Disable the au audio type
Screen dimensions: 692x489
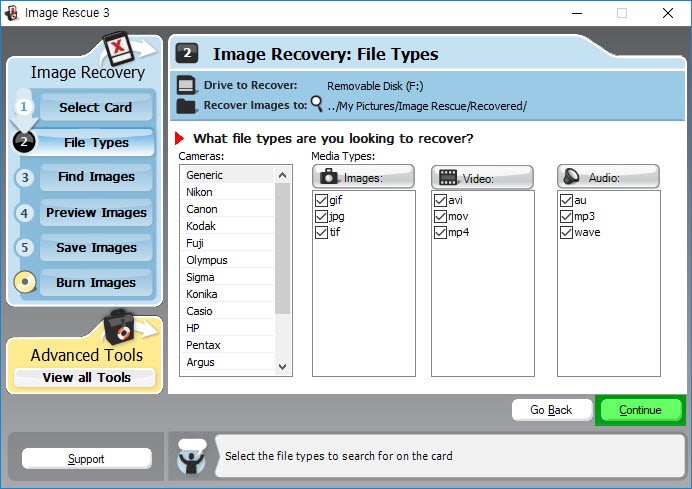coord(566,200)
